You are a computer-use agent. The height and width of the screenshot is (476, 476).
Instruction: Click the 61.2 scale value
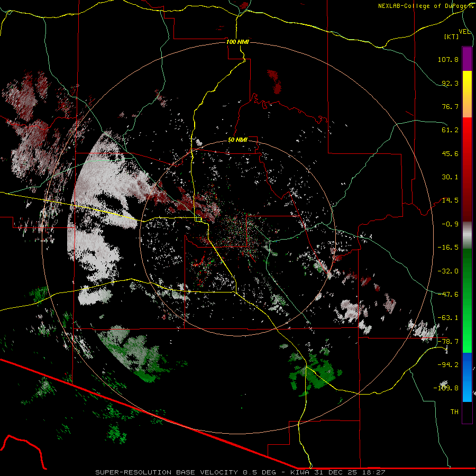(450, 130)
